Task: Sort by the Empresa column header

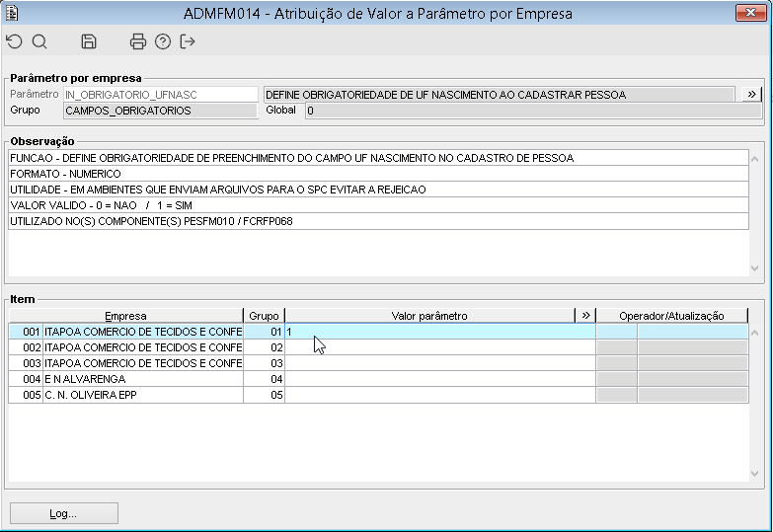Action: pyautogui.click(x=125, y=316)
